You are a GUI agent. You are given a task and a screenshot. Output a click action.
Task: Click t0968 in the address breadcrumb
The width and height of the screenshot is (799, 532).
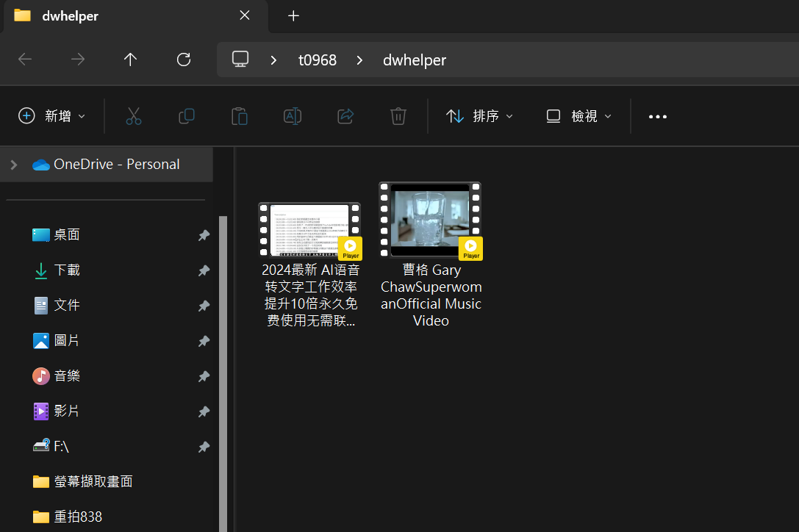(318, 60)
